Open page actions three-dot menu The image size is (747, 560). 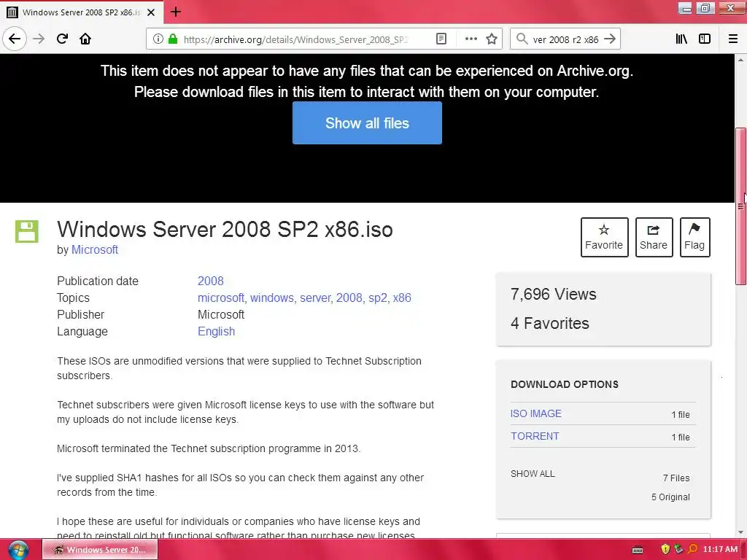click(x=471, y=39)
